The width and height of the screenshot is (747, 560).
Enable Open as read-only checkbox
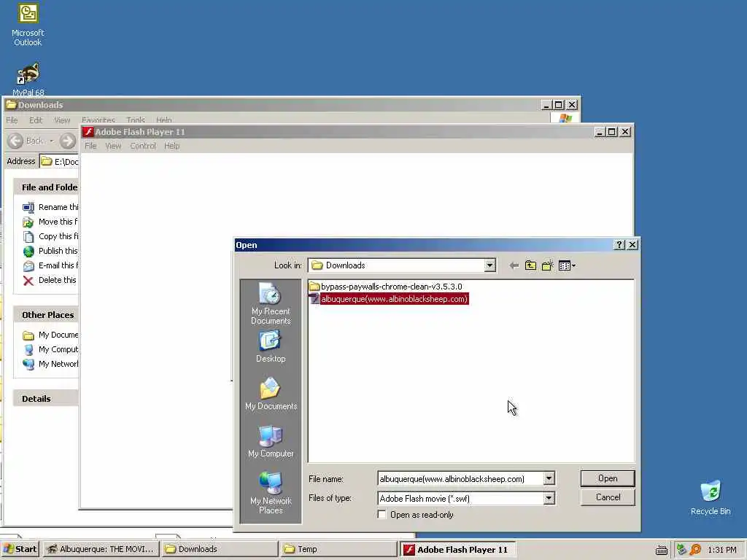click(x=382, y=515)
